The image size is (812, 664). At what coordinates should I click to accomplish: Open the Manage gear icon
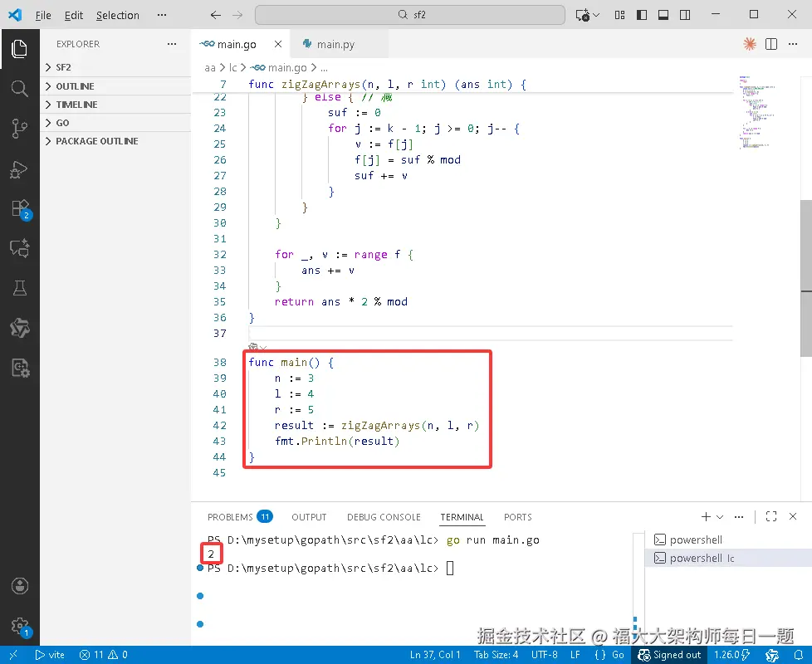coord(20,626)
